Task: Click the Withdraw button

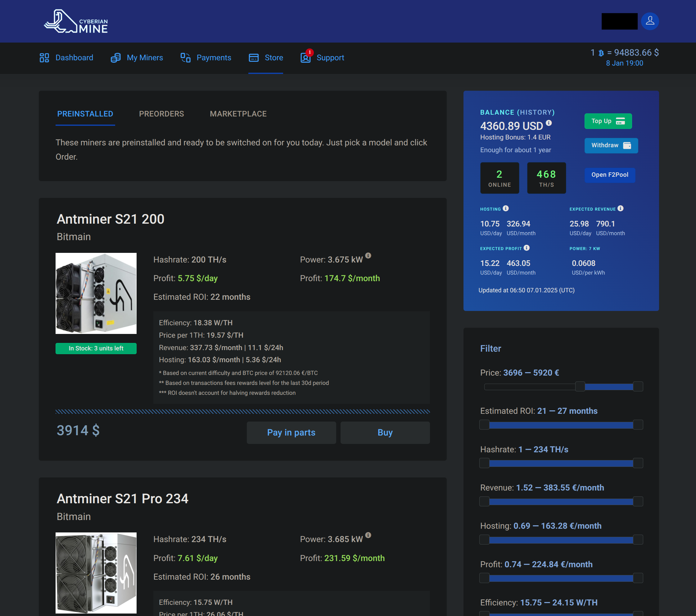Action: 611,145
